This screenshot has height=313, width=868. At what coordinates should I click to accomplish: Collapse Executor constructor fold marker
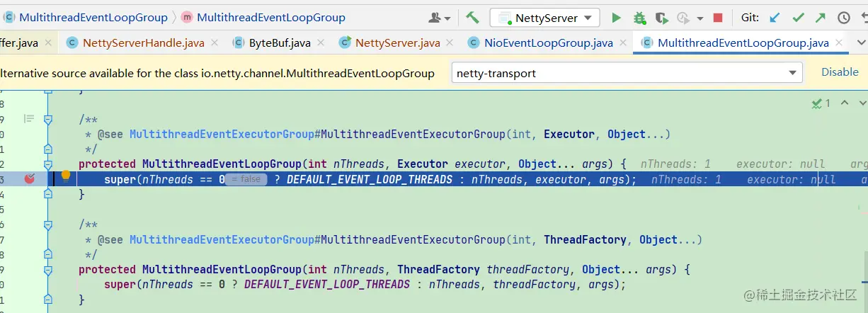[48, 164]
